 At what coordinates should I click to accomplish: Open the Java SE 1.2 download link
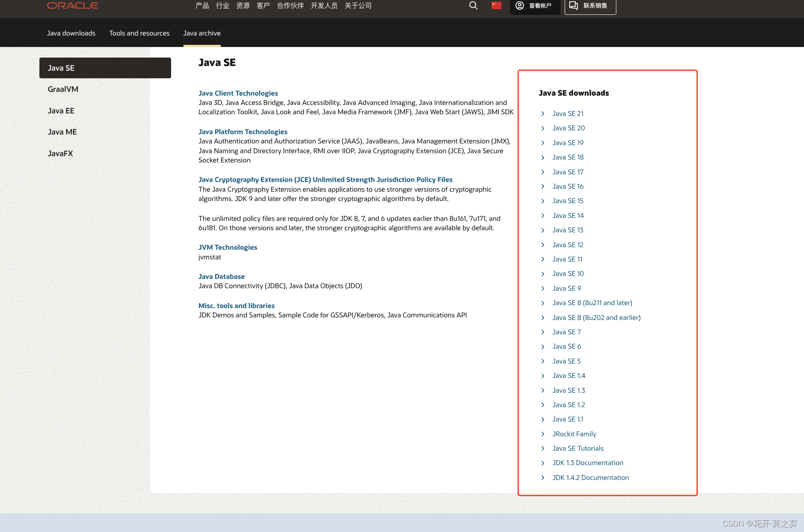(x=569, y=405)
